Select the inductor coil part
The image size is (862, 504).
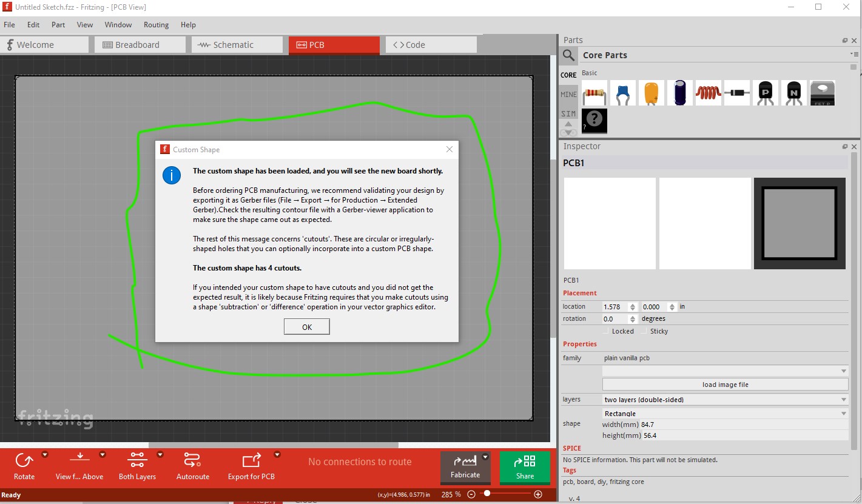(x=709, y=93)
